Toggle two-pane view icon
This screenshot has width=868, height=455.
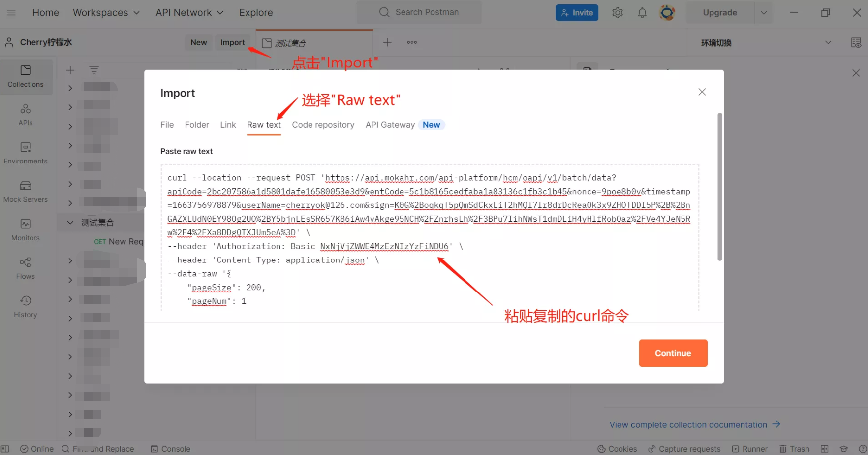[x=825, y=449]
